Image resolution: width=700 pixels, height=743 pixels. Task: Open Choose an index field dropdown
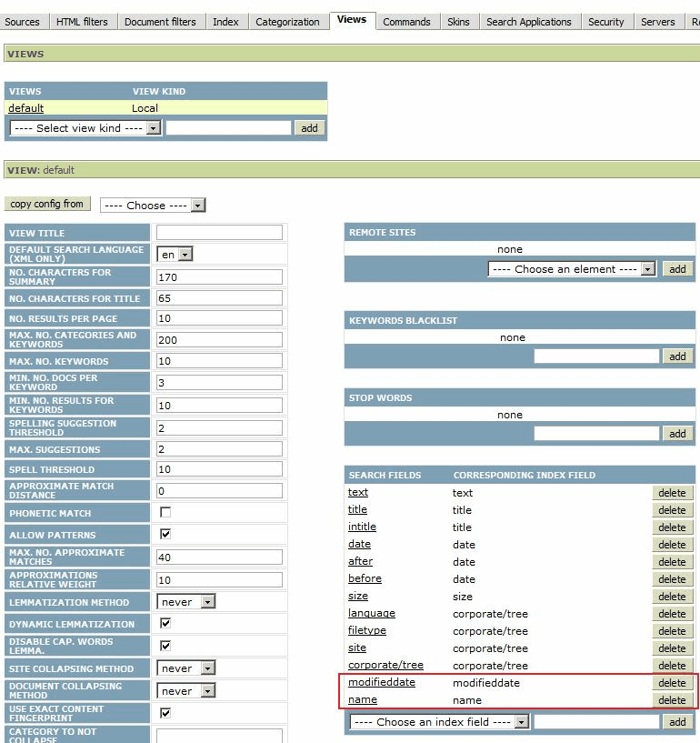pyautogui.click(x=439, y=722)
